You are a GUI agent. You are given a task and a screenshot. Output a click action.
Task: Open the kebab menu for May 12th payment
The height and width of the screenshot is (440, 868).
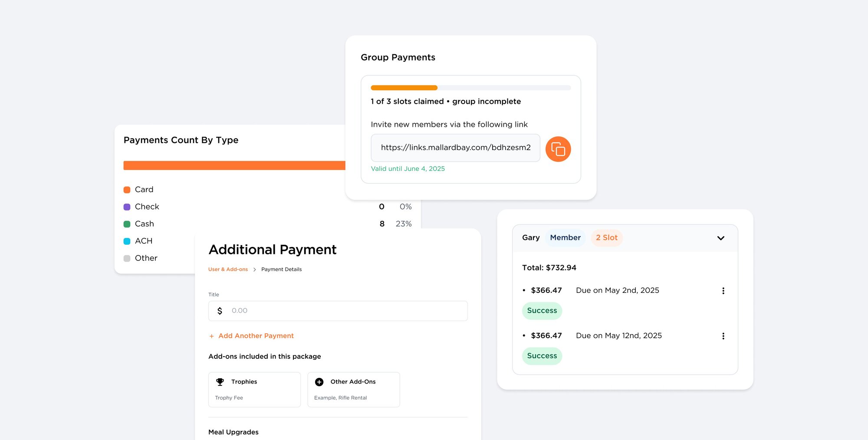[723, 335]
